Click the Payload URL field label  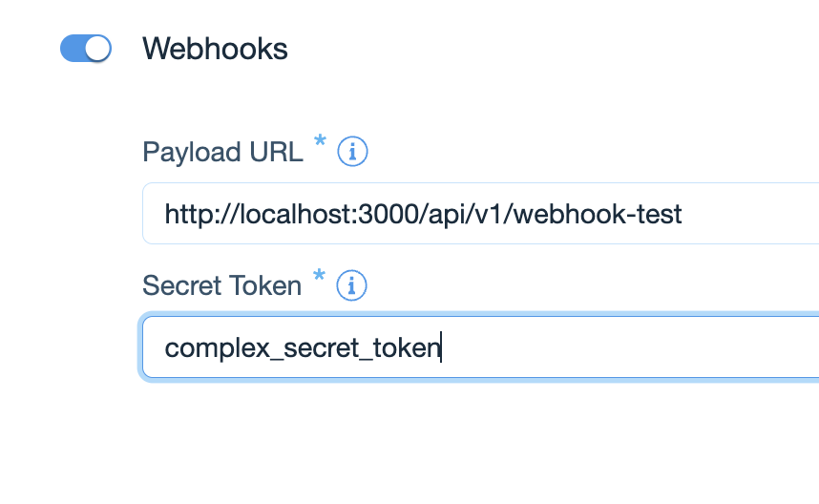(222, 151)
